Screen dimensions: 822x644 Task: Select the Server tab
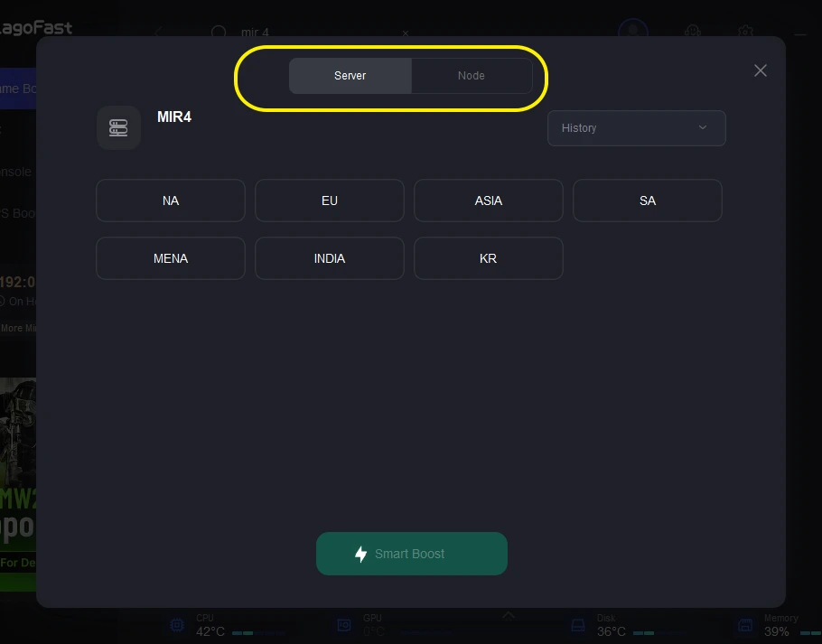350,76
